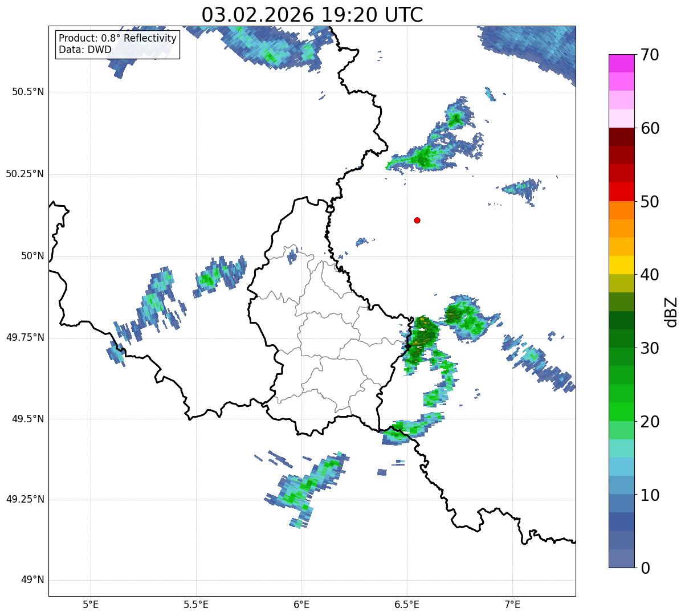Click the title '03.02.2026 19:20 UTC'
This screenshot has width=685, height=616.
tap(312, 15)
